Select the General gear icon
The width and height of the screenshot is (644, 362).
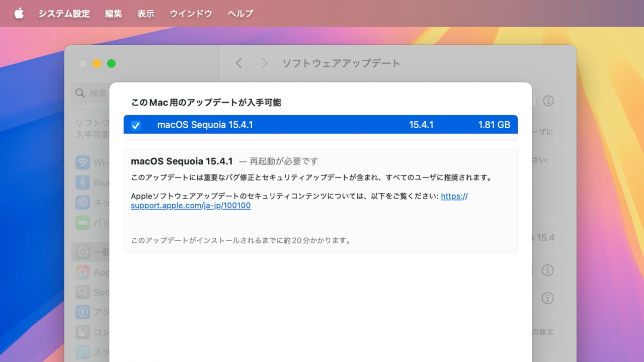pyautogui.click(x=83, y=252)
